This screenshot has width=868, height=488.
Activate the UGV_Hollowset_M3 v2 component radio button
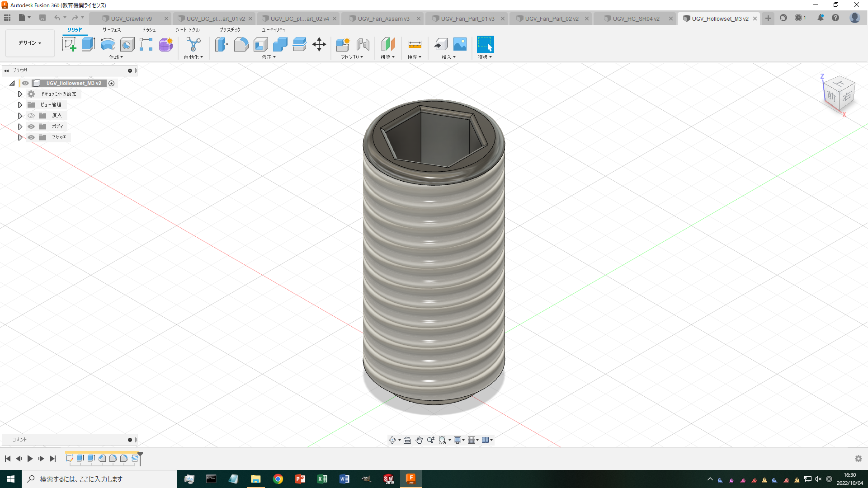[112, 83]
